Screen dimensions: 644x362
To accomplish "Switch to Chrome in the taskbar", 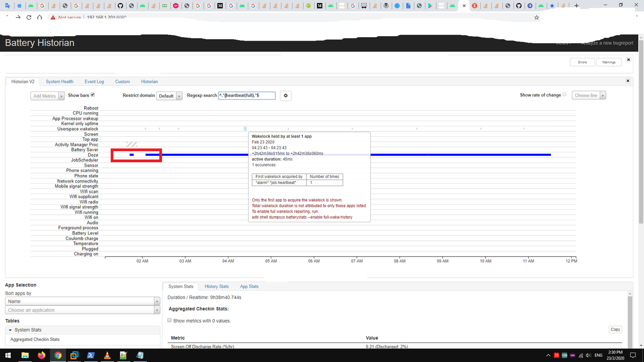I will click(58, 355).
